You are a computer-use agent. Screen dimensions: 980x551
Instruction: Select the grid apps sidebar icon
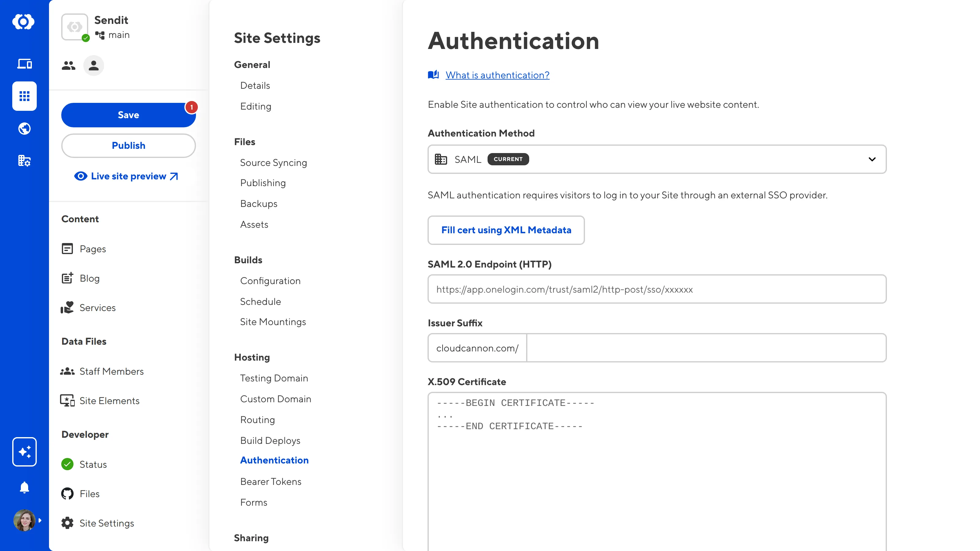[24, 96]
